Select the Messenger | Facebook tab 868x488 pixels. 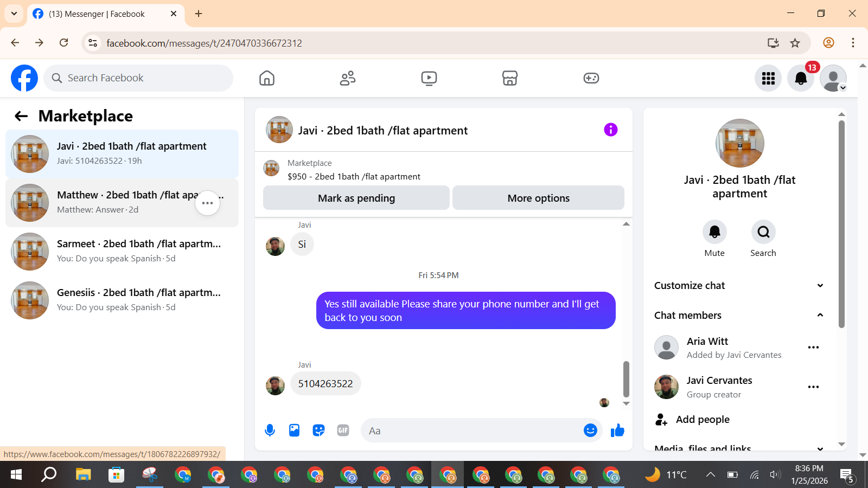106,14
